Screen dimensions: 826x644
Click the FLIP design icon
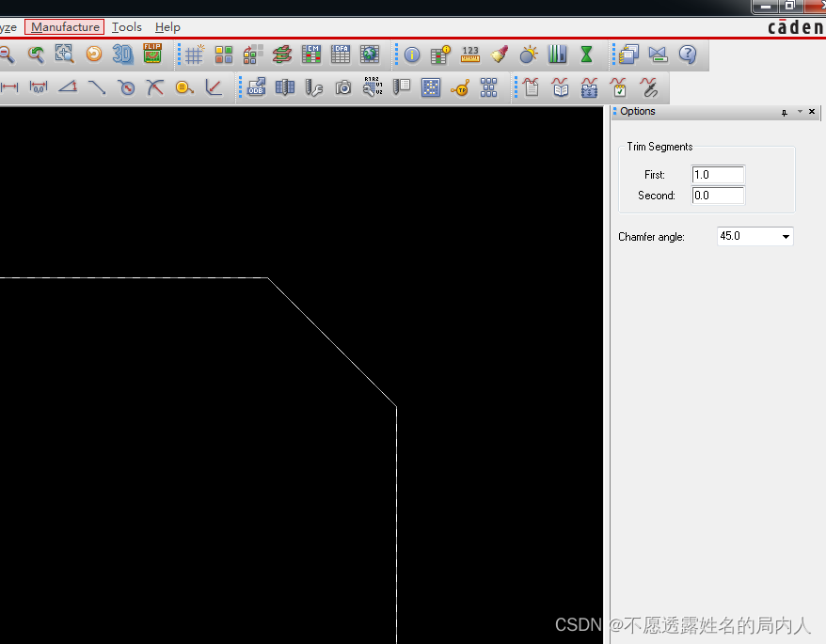(152, 54)
